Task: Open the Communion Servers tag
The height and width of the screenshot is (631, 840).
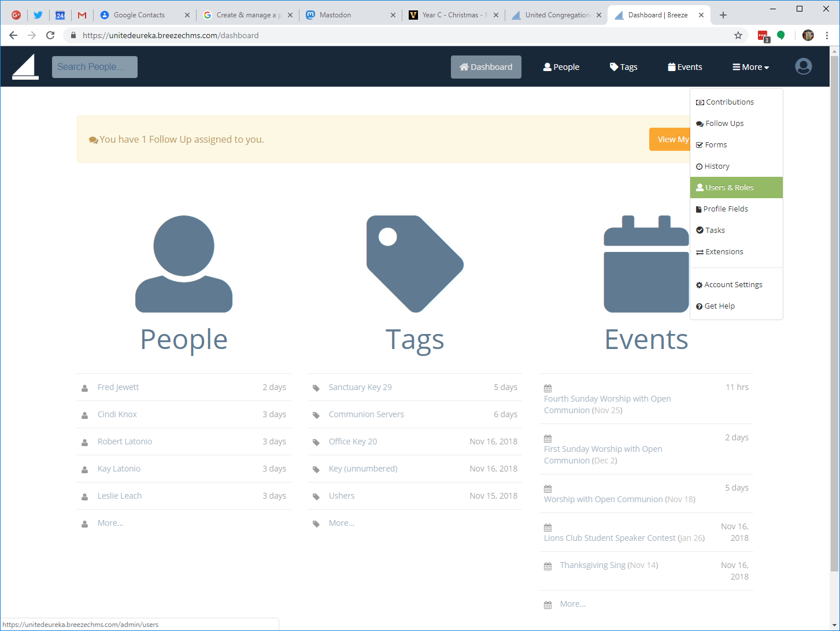Action: pyautogui.click(x=367, y=414)
